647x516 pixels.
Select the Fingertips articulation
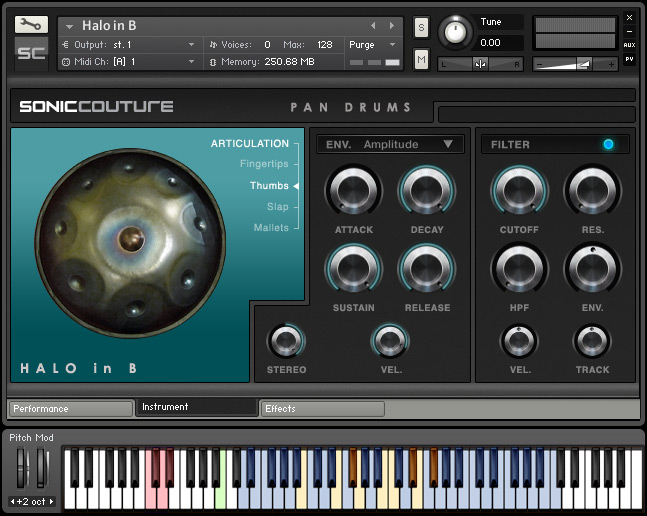264,164
